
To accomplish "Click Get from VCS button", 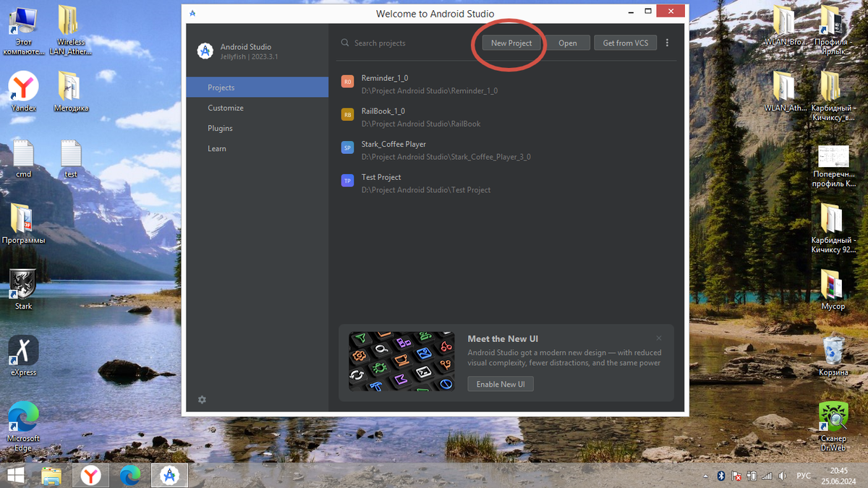I will pos(626,43).
